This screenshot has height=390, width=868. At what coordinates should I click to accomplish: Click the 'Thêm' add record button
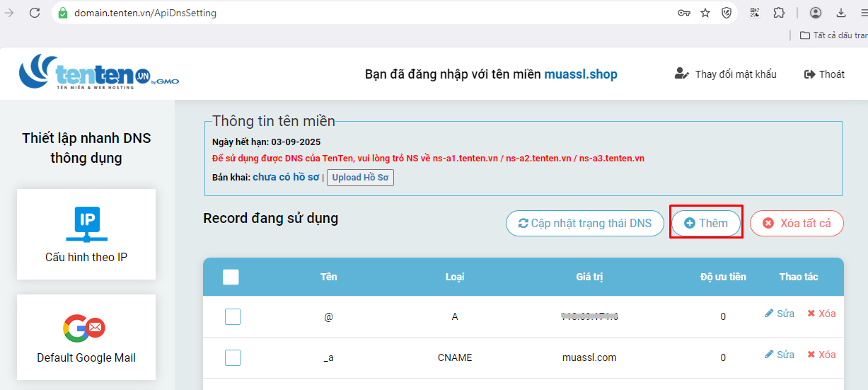(705, 223)
